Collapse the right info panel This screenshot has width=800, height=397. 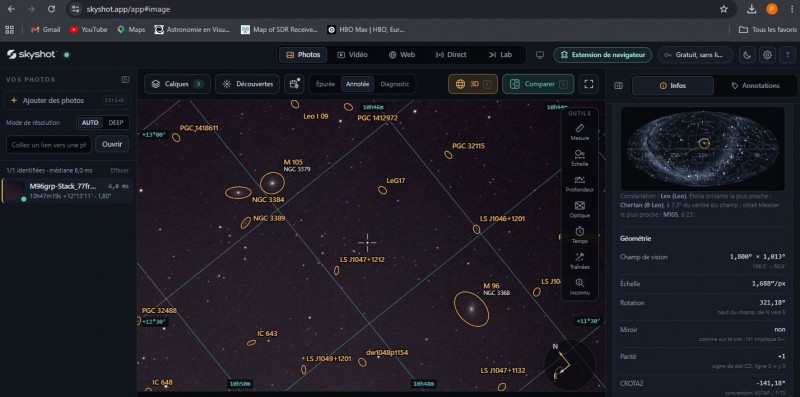tap(618, 86)
